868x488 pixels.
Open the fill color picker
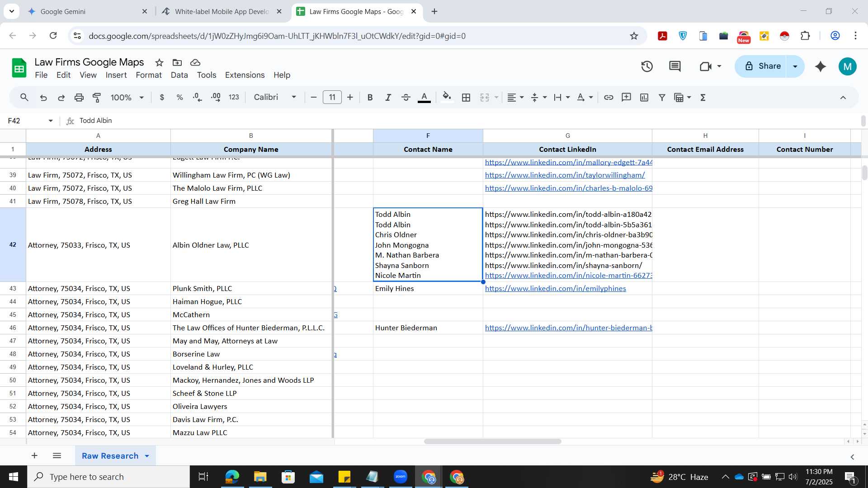pos(447,98)
